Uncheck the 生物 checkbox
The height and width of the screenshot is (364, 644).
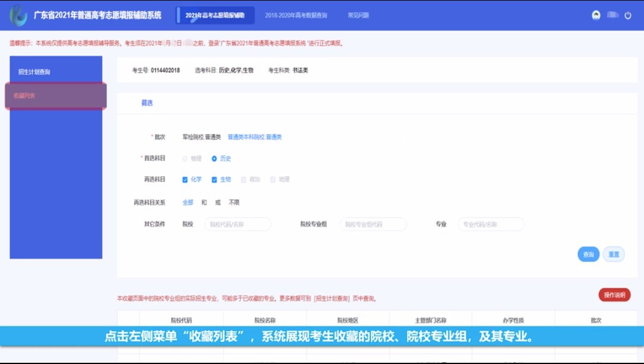pyautogui.click(x=215, y=179)
